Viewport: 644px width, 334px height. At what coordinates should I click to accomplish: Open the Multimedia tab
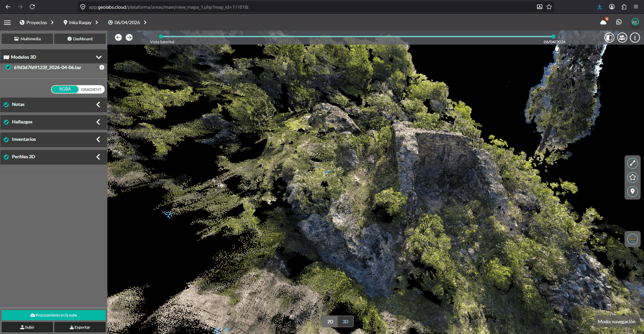click(28, 39)
